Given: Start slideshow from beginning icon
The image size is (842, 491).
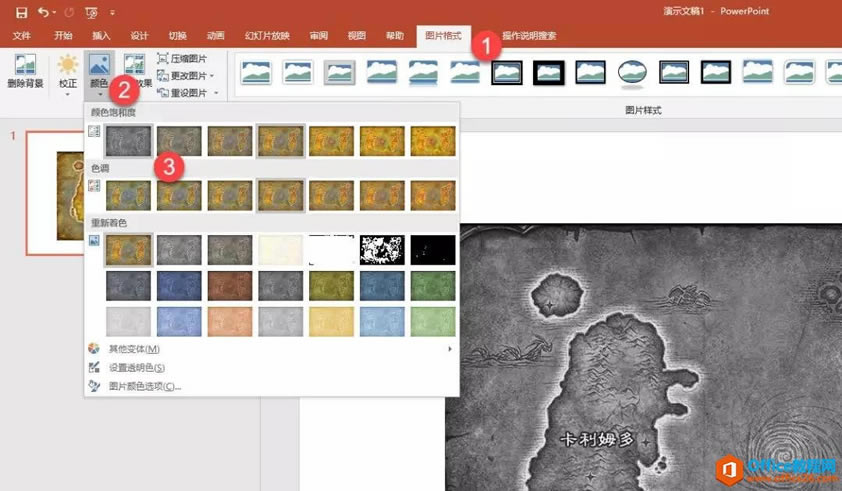Looking at the screenshot, I should tap(91, 12).
